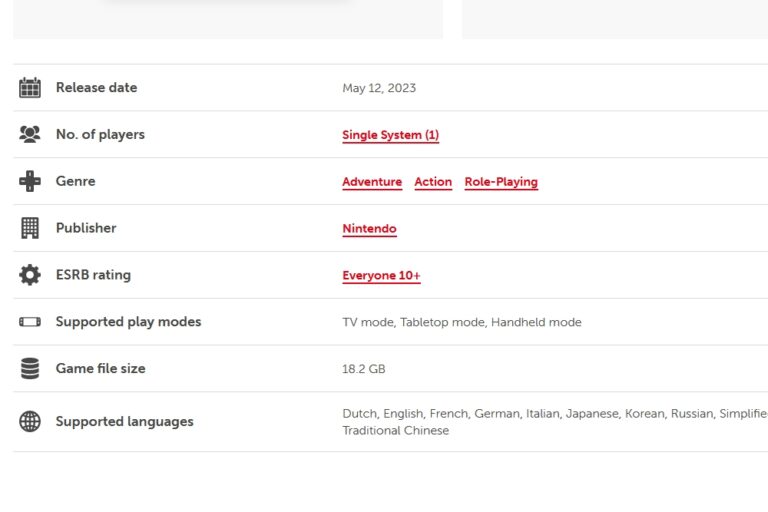Screen dimensions: 768x512
Task: Click the calendar icon beside Release date
Action: point(30,88)
